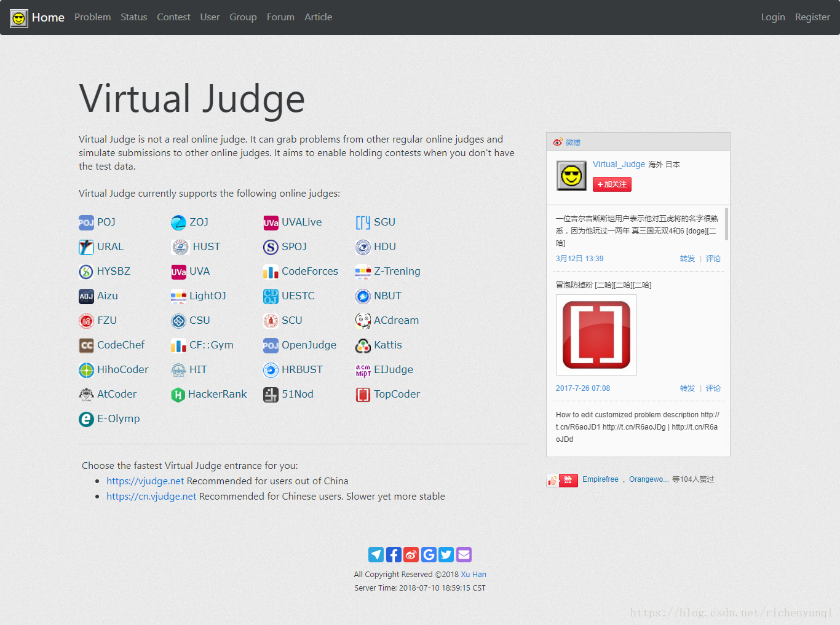Click the Login link
Viewport: 840px width, 625px height.
[773, 17]
